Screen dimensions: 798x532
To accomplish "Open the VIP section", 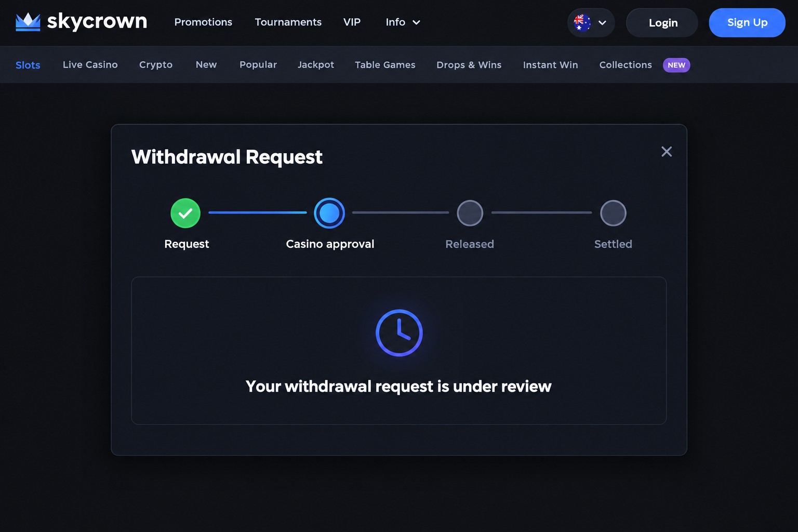I will pyautogui.click(x=352, y=22).
